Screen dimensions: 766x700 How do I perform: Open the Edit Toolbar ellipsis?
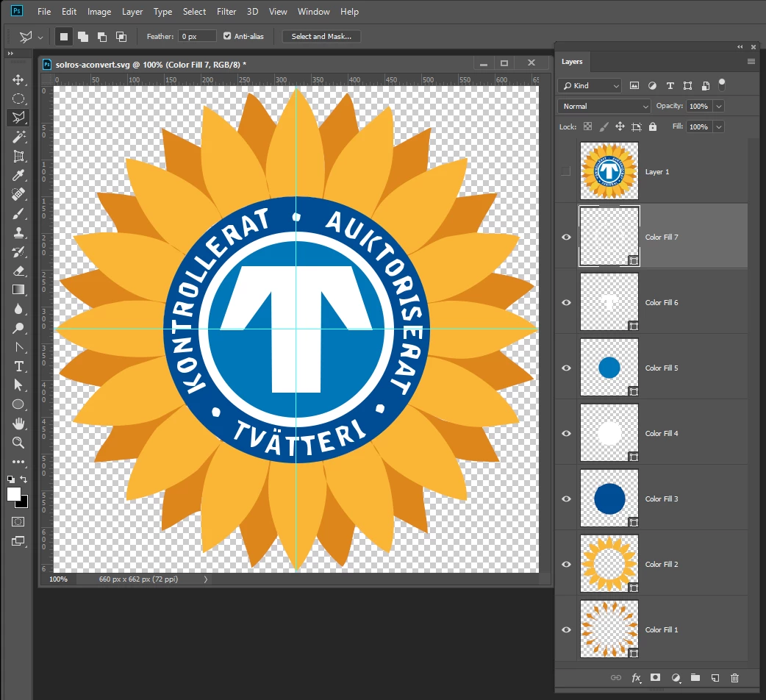(x=18, y=462)
